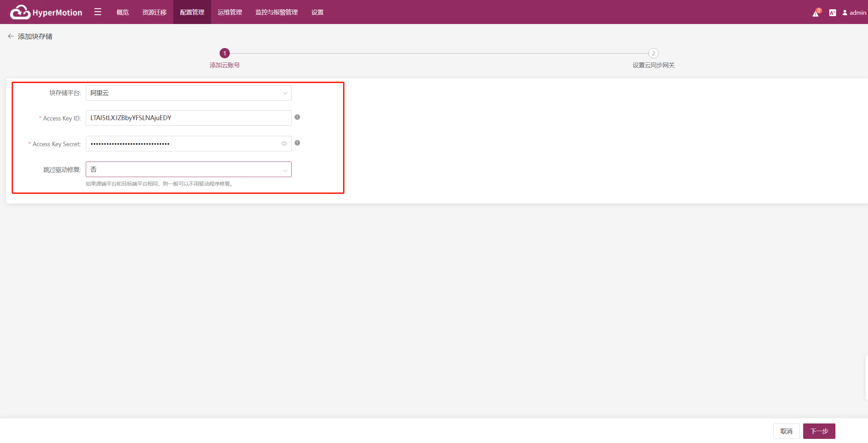Toggle the hamburger menu icon
This screenshot has width=868, height=443.
coord(98,12)
